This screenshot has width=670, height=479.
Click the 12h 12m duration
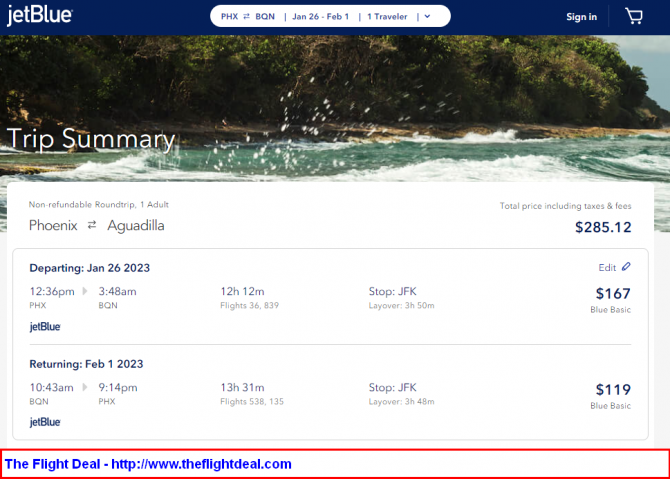tap(242, 291)
